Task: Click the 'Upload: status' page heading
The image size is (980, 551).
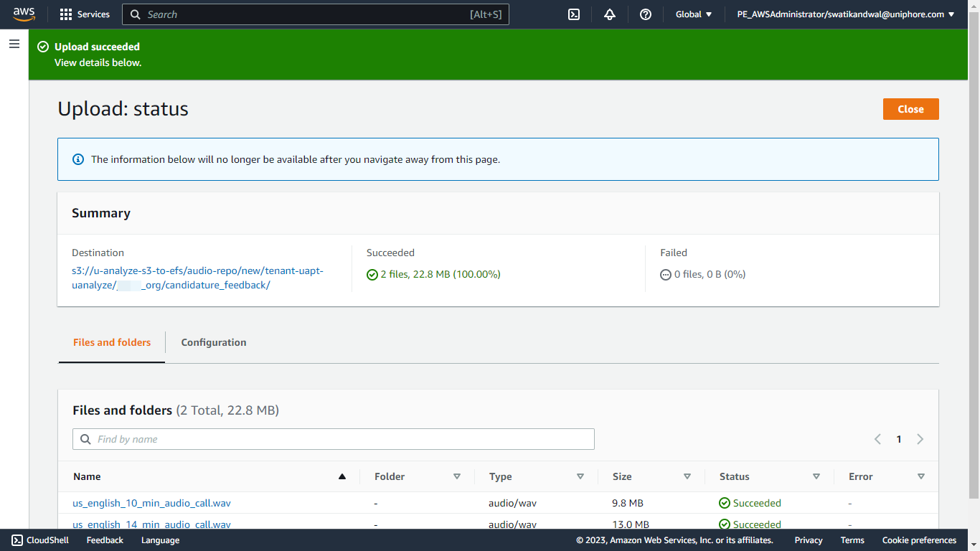Action: point(123,109)
